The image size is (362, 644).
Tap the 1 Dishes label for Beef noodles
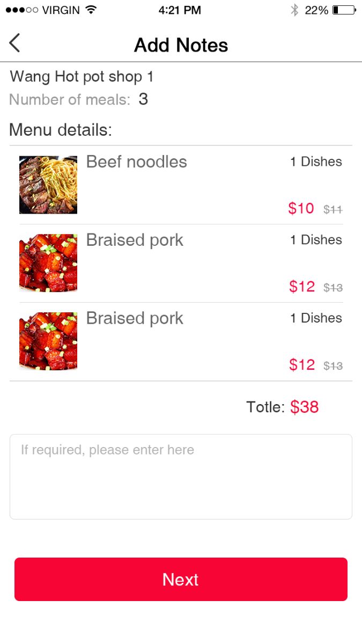click(x=316, y=162)
